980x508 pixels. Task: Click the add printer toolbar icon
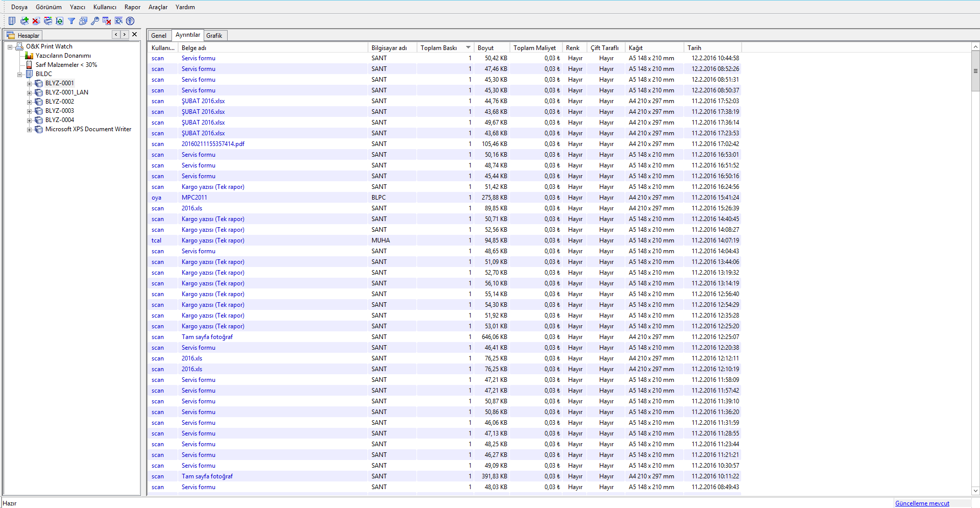[x=24, y=21]
